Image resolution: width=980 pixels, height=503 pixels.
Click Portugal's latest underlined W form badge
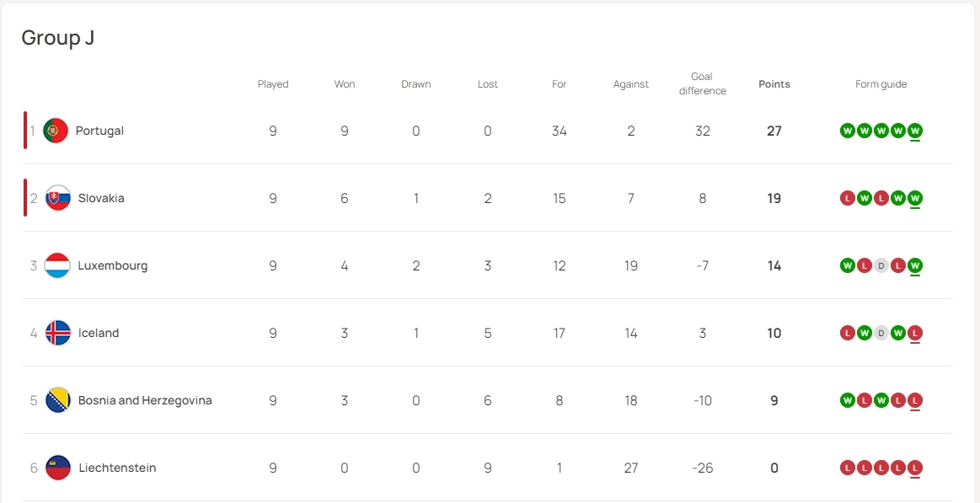(x=915, y=131)
